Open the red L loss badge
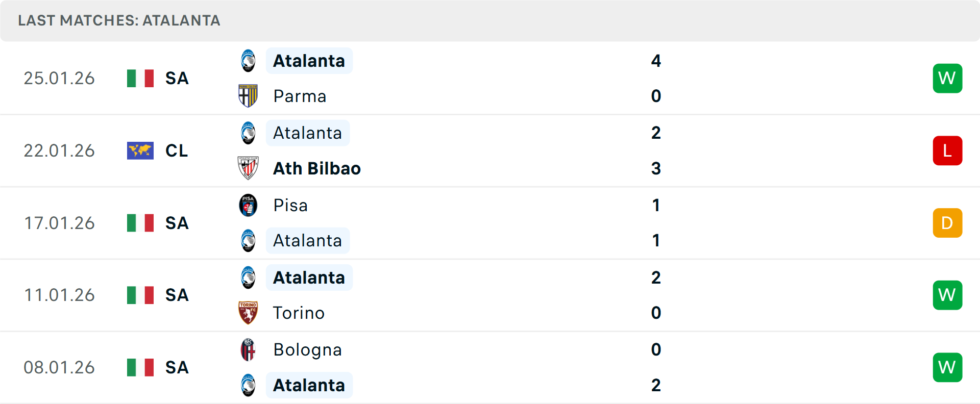 pos(947,150)
